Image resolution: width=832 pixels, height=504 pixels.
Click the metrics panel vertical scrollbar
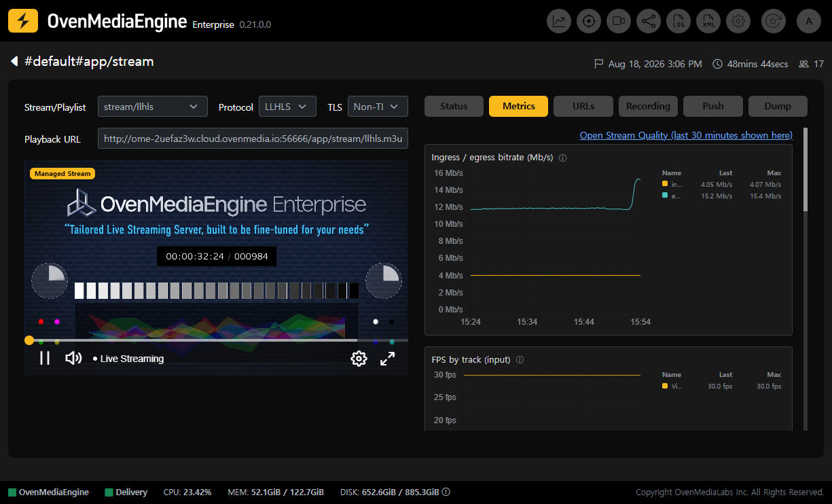[806, 169]
